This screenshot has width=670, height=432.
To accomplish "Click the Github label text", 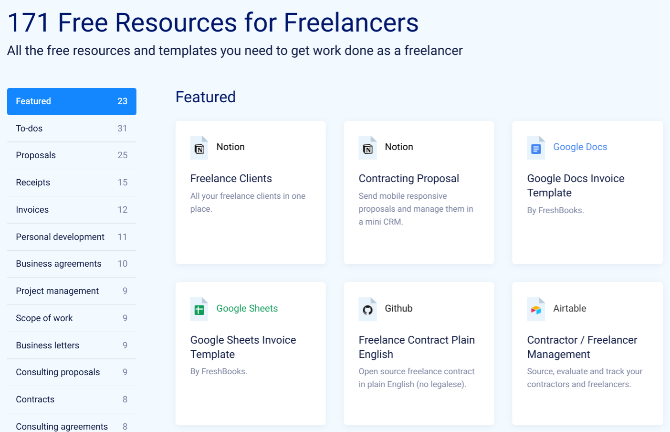I will click(398, 309).
